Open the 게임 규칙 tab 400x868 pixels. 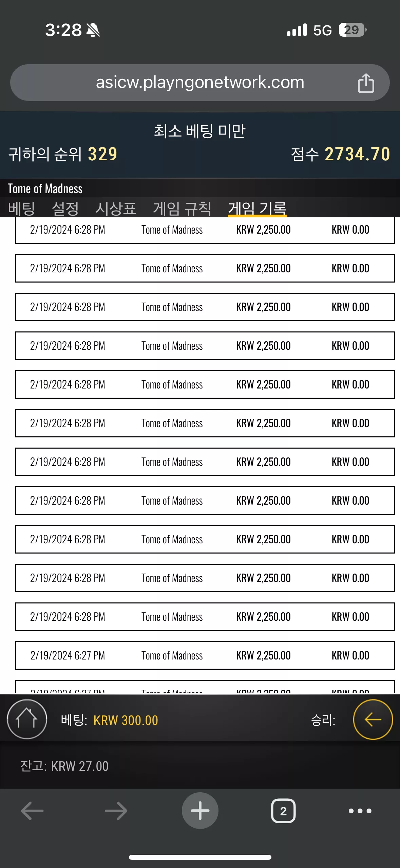182,208
